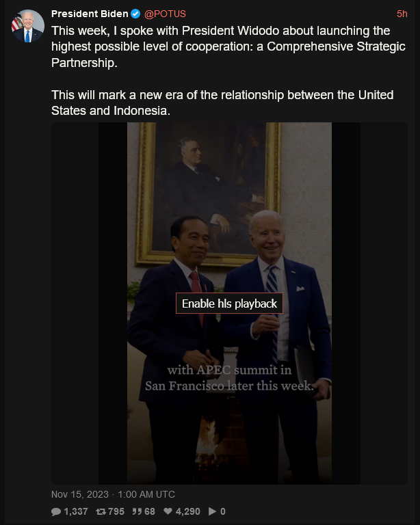Click the 795 retweets count

tap(116, 511)
